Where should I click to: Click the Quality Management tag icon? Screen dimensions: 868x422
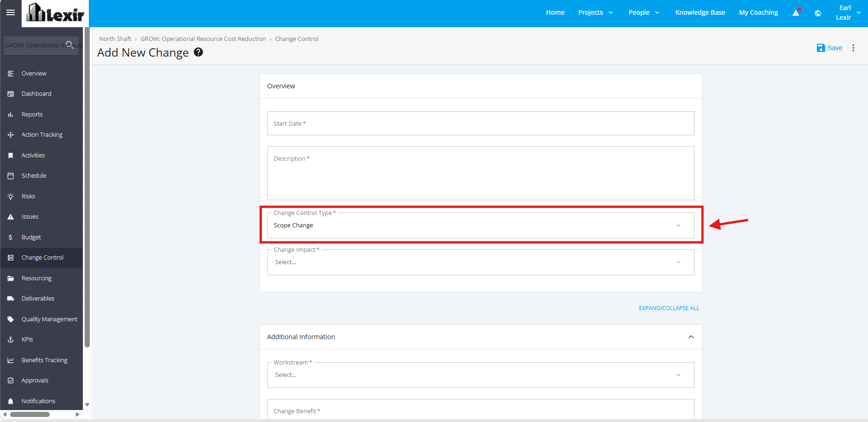(11, 319)
